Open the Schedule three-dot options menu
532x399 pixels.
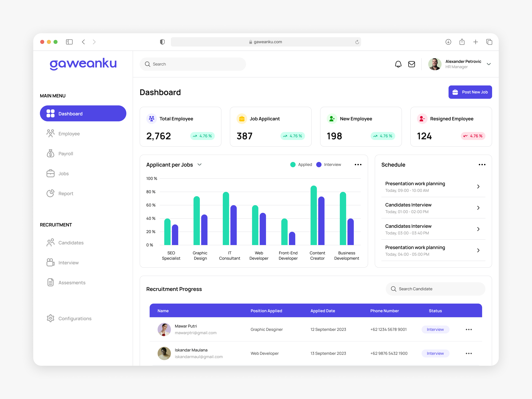[482, 165]
